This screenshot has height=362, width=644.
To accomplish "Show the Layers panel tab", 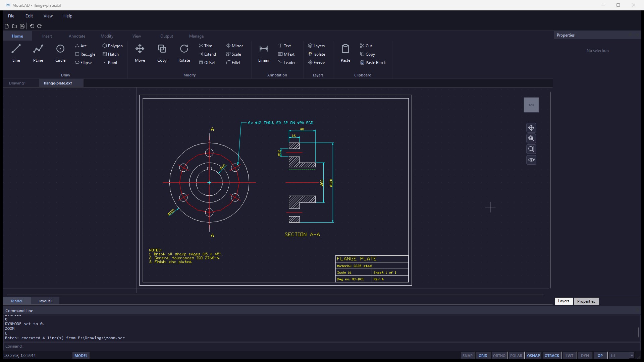I will pyautogui.click(x=563, y=301).
